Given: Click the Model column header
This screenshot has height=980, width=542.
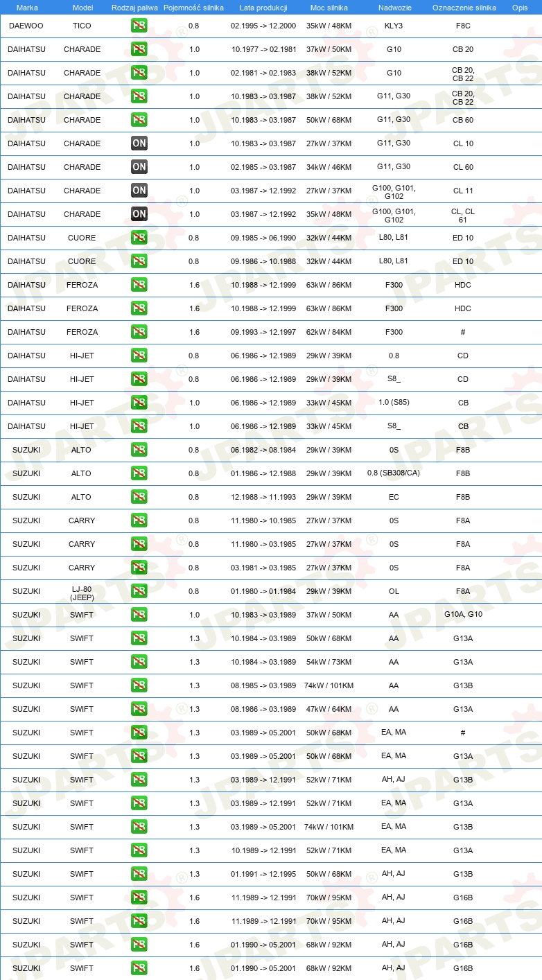Looking at the screenshot, I should [x=82, y=8].
